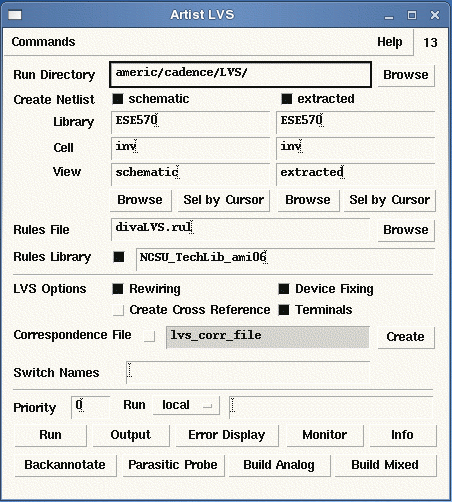This screenshot has height=502, width=452.
Task: Click the Parasitic Probe button
Action: point(173,465)
